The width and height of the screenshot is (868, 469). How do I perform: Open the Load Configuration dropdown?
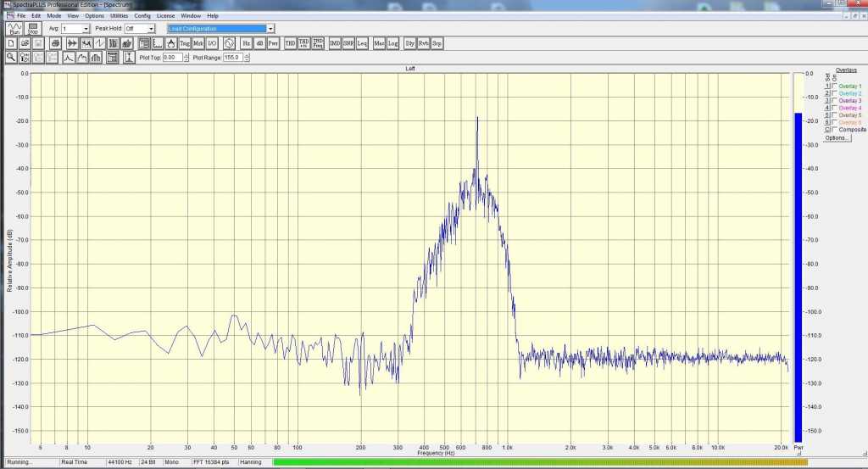click(x=270, y=28)
